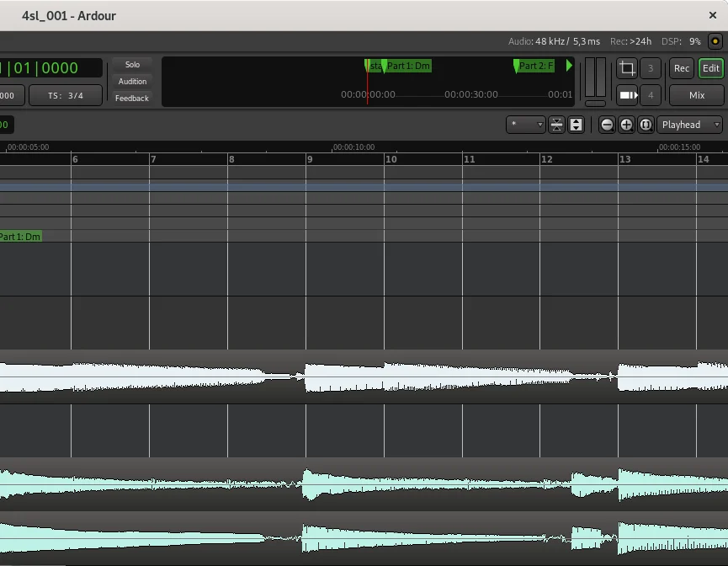Click the Part 1: Dm marker in the ruler lane
This screenshot has height=566, width=728.
coord(20,237)
